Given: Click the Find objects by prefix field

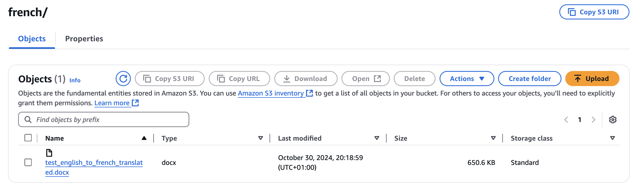Looking at the screenshot, I should tap(108, 120).
